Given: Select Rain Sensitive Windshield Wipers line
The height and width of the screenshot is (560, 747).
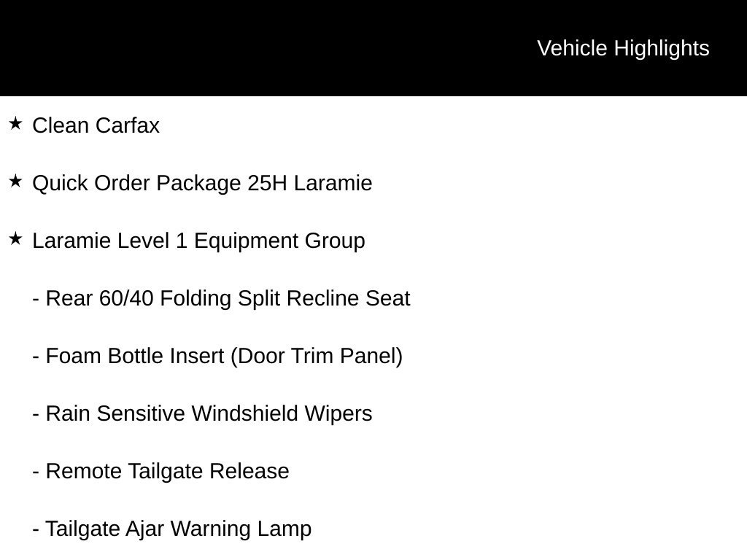Looking at the screenshot, I should click(x=202, y=414).
